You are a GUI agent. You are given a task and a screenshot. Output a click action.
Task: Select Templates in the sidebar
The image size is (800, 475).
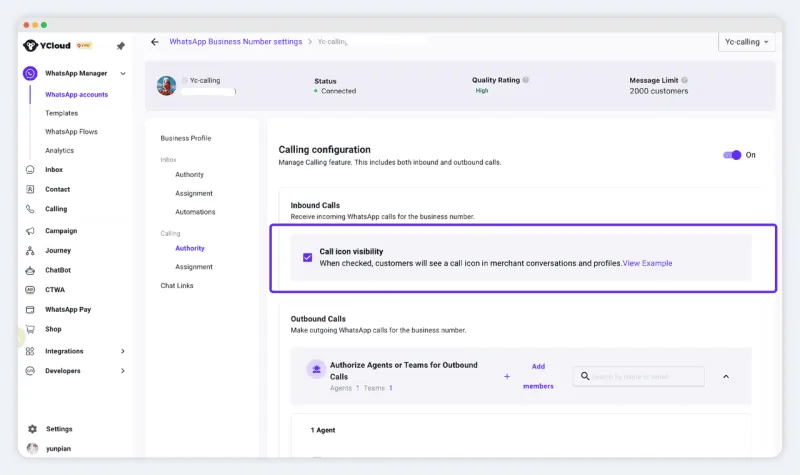pos(61,113)
